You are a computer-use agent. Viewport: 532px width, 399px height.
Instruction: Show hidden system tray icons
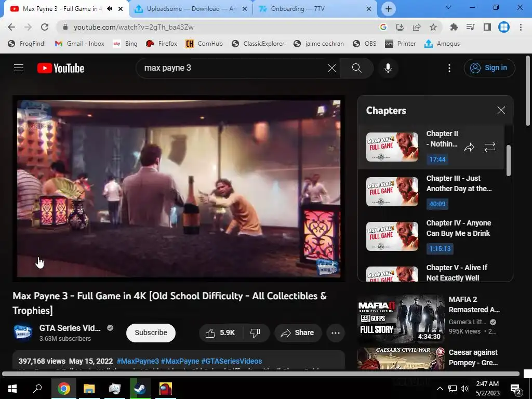440,389
